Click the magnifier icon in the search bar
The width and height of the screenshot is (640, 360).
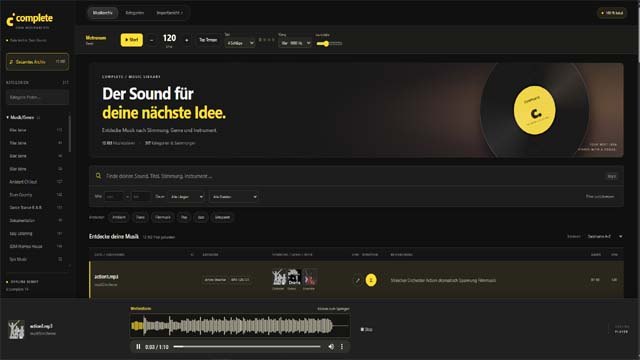[98, 176]
